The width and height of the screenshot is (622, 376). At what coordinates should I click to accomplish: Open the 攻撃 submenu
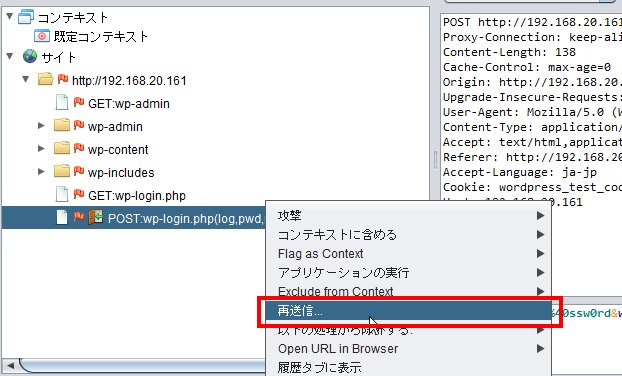click(409, 215)
